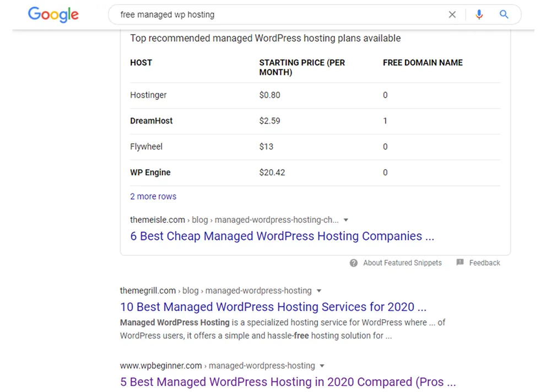Click the $2.59 price cell
This screenshot has height=392, width=540.
(x=269, y=121)
